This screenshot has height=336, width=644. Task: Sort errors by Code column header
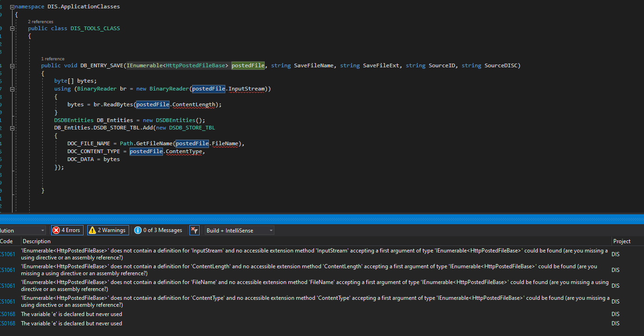point(7,241)
